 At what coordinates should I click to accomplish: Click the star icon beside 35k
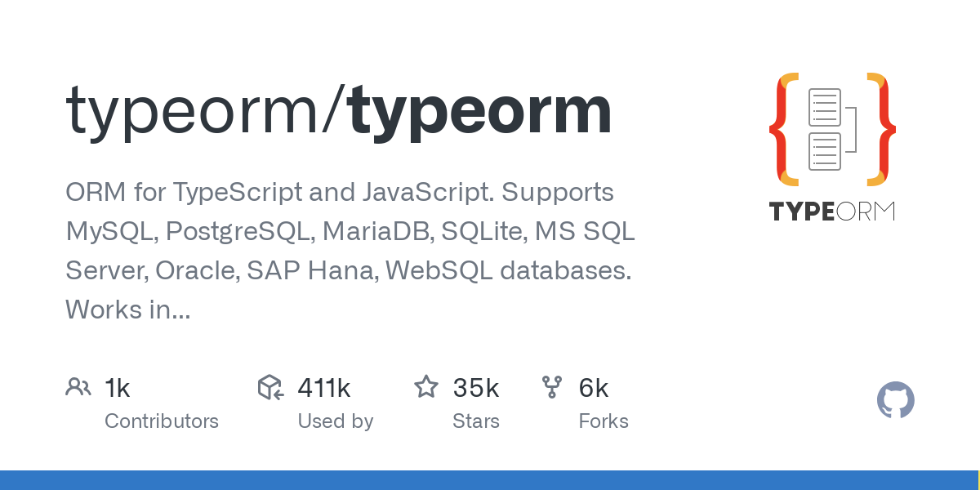tap(426, 387)
